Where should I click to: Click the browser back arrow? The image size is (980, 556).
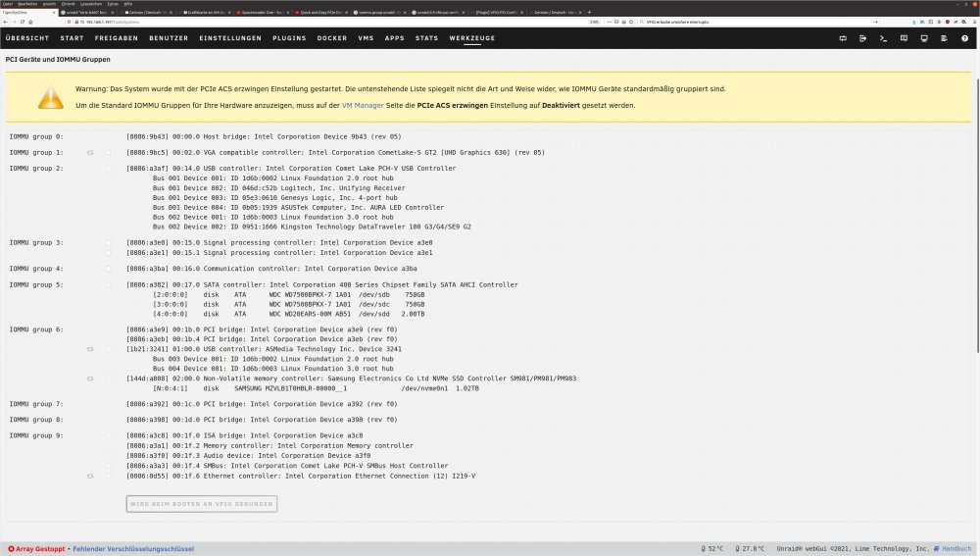pos(5,22)
